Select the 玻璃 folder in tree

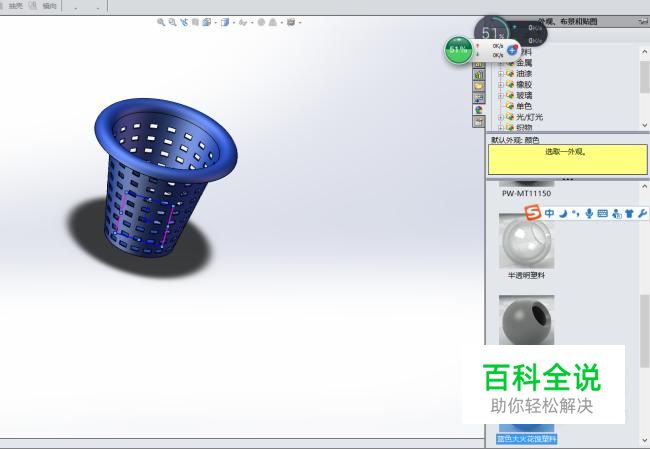tap(524, 95)
